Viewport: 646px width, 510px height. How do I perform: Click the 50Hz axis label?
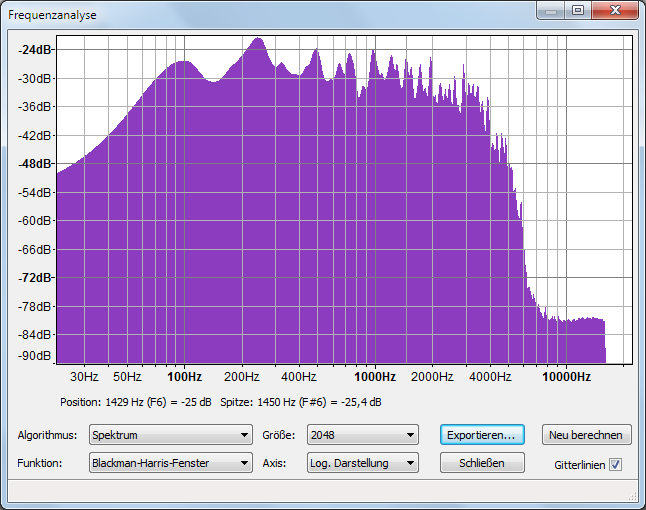127,377
